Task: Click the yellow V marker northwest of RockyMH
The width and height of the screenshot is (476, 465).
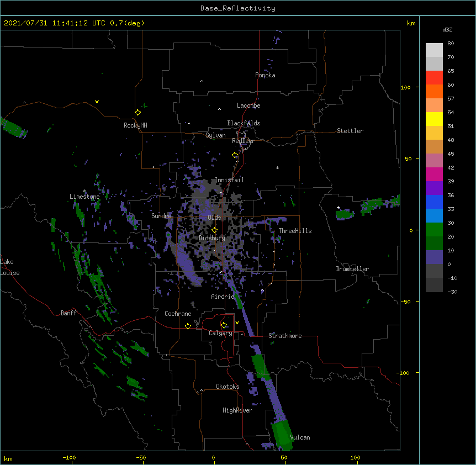Action: click(x=97, y=102)
